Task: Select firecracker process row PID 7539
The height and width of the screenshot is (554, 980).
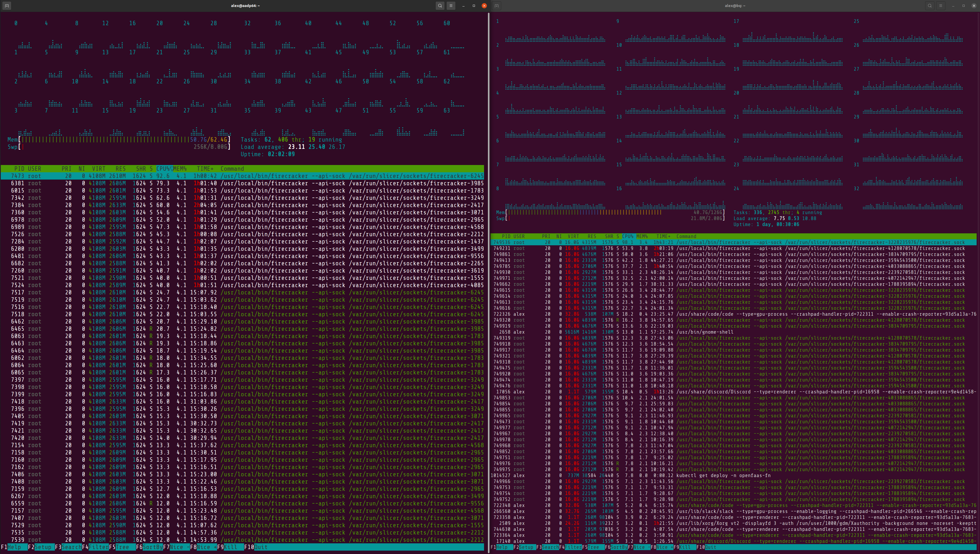Action: (x=242, y=540)
